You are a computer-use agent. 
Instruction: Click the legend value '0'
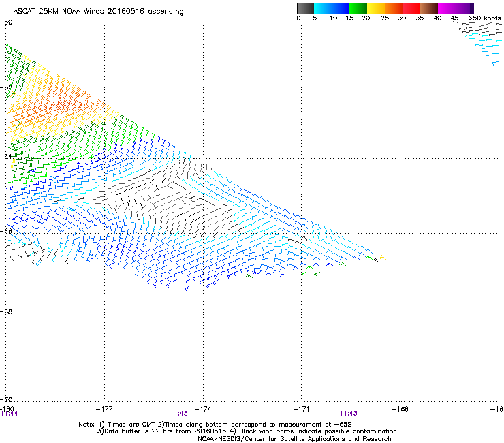pyautogui.click(x=298, y=18)
